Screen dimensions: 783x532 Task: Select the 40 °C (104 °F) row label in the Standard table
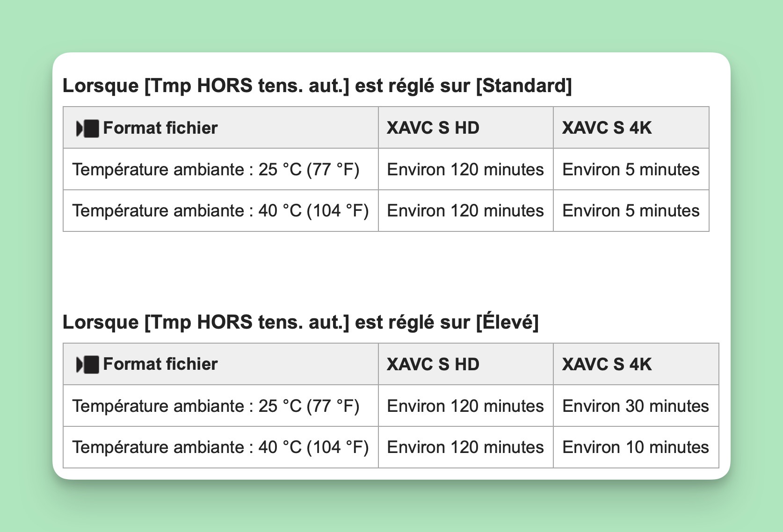pyautogui.click(x=220, y=211)
